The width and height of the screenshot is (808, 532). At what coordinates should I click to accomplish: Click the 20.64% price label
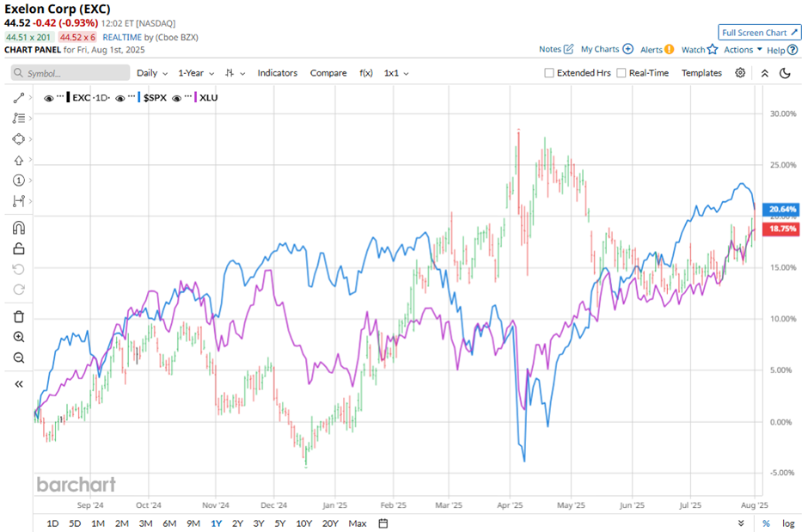[x=783, y=209]
